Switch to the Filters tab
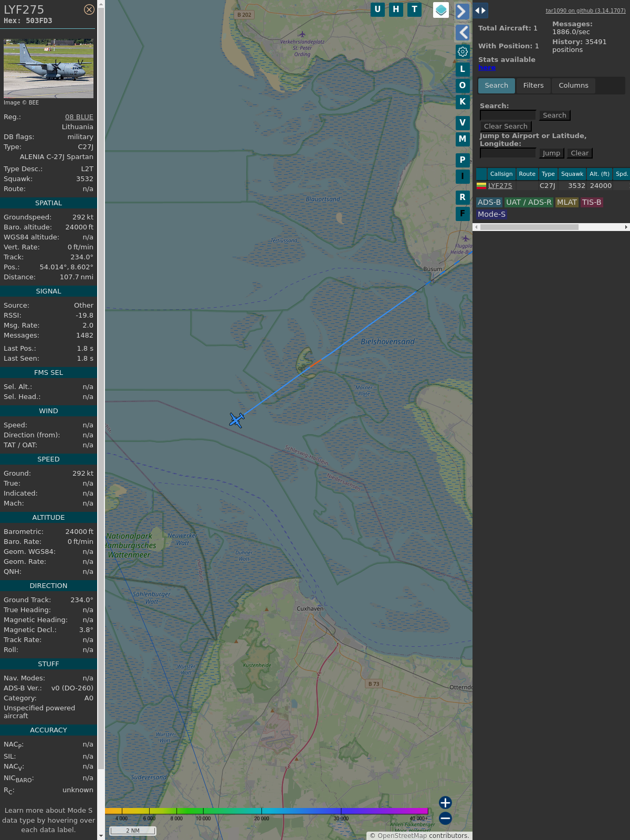Image resolution: width=630 pixels, height=840 pixels. click(533, 86)
